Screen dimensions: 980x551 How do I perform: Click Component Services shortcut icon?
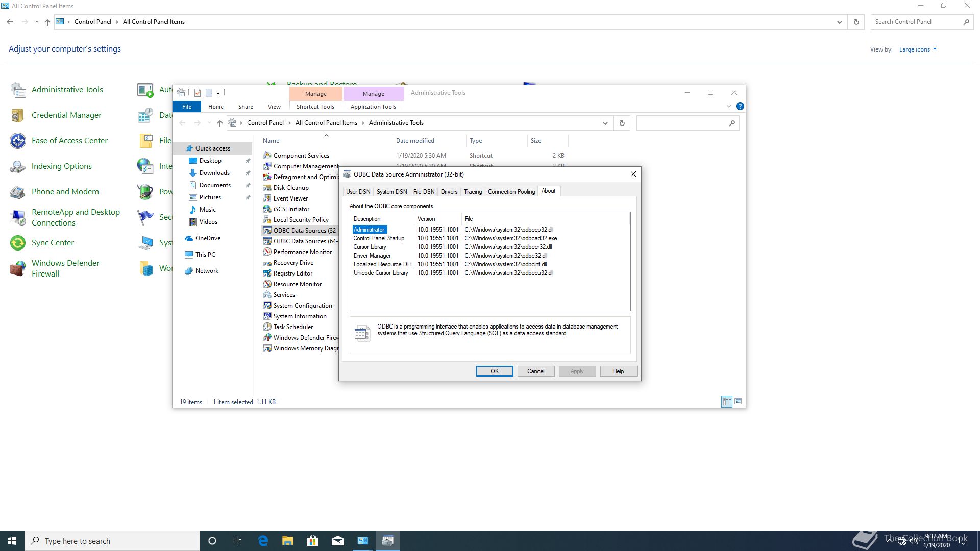point(267,155)
